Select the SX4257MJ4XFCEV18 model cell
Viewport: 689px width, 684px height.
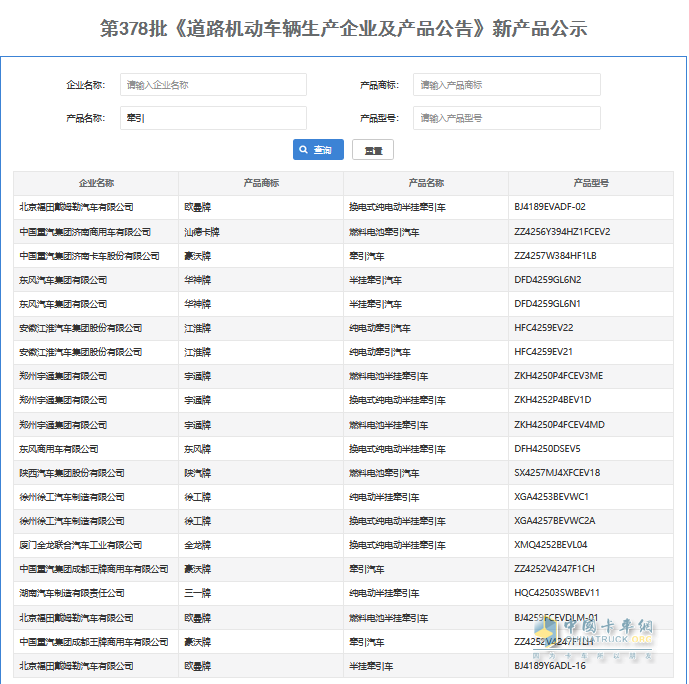[557, 473]
